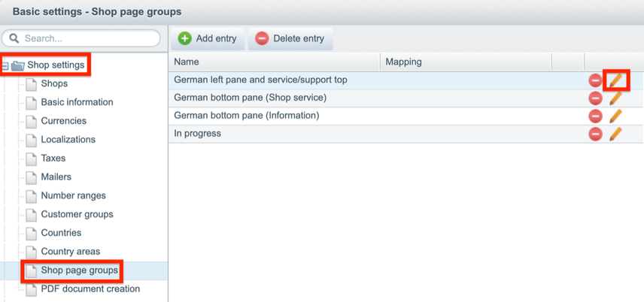Focus the Search input field

(81, 38)
